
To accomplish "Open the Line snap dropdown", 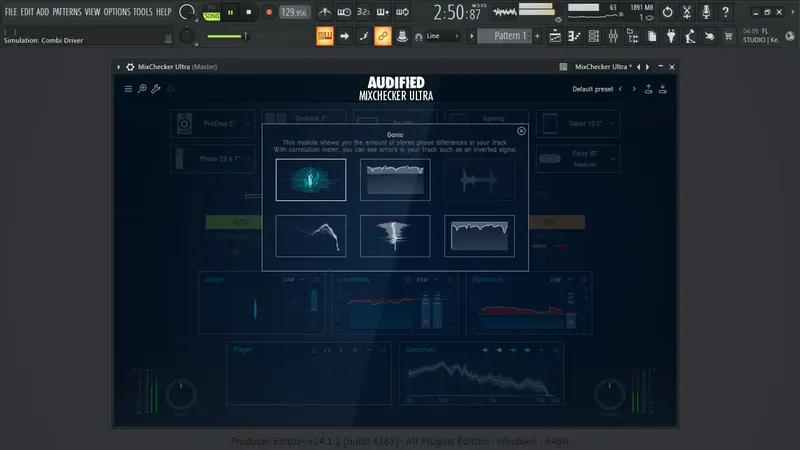I will click(442, 36).
